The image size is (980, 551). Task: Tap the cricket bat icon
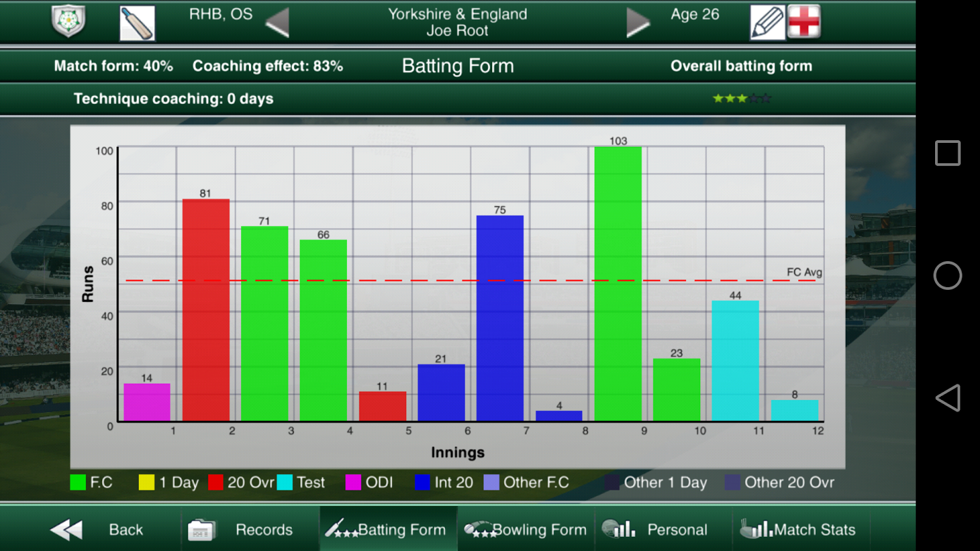[x=137, y=23]
